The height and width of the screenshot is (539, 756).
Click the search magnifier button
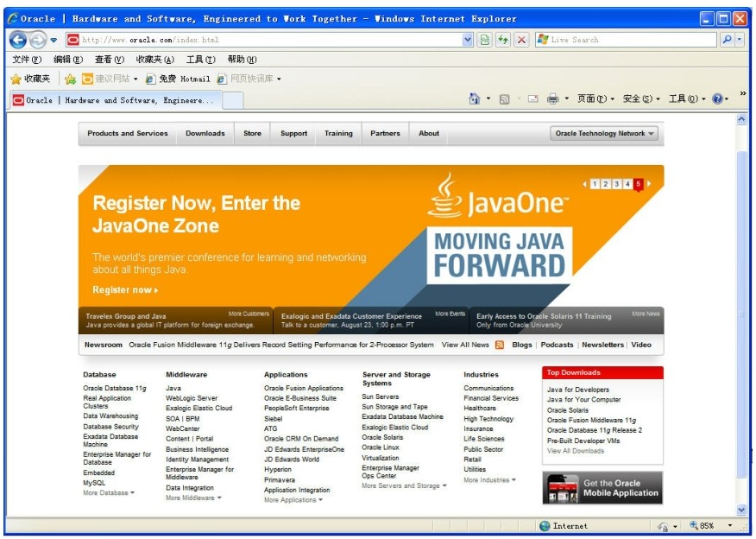tap(727, 40)
